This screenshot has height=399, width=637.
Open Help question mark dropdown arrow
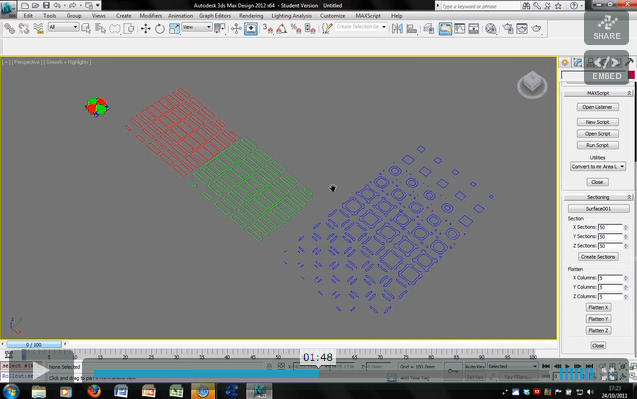[582, 6]
